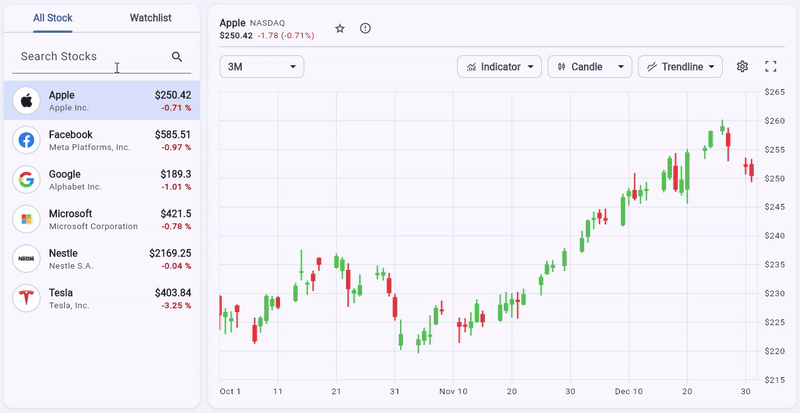Click the $260 price axis label

click(x=774, y=121)
